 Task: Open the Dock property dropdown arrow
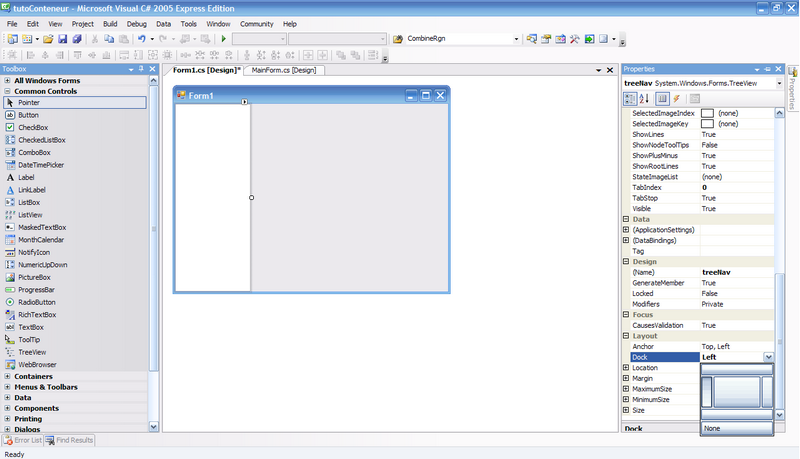pyautogui.click(x=768, y=357)
